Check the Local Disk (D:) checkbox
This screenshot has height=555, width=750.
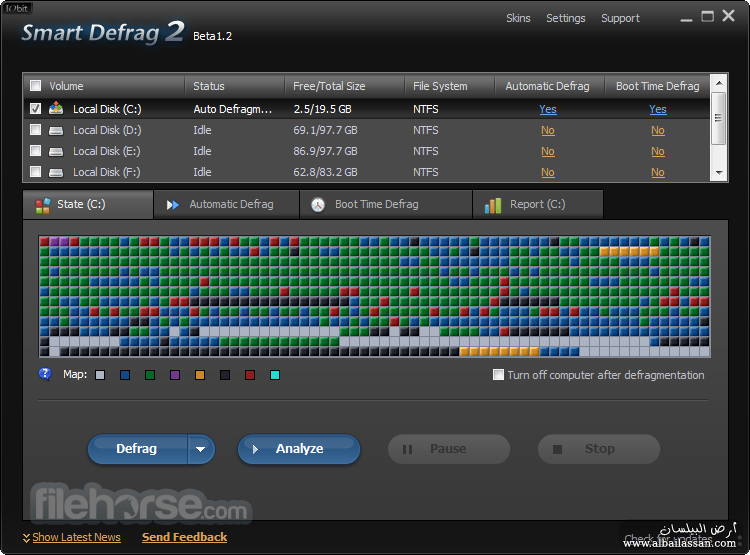[35, 130]
